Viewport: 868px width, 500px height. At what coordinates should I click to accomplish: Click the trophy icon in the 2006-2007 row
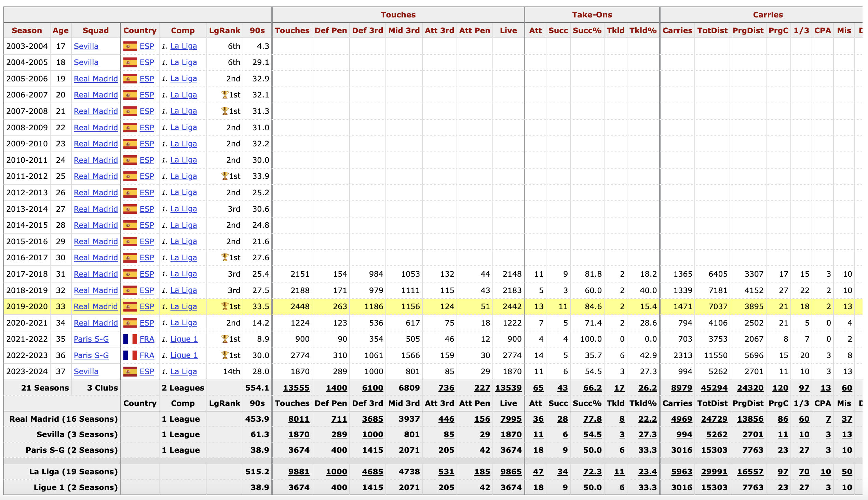click(x=225, y=95)
